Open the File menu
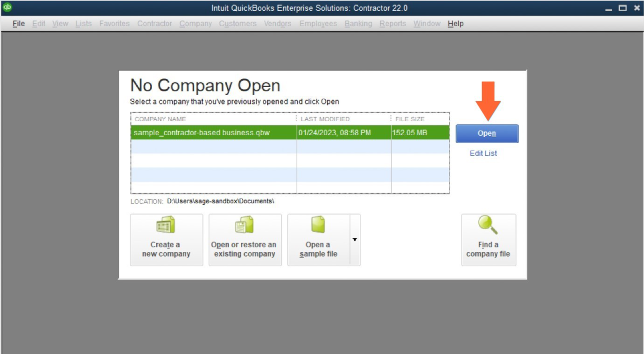Viewport: 644px width, 354px height. click(x=18, y=23)
